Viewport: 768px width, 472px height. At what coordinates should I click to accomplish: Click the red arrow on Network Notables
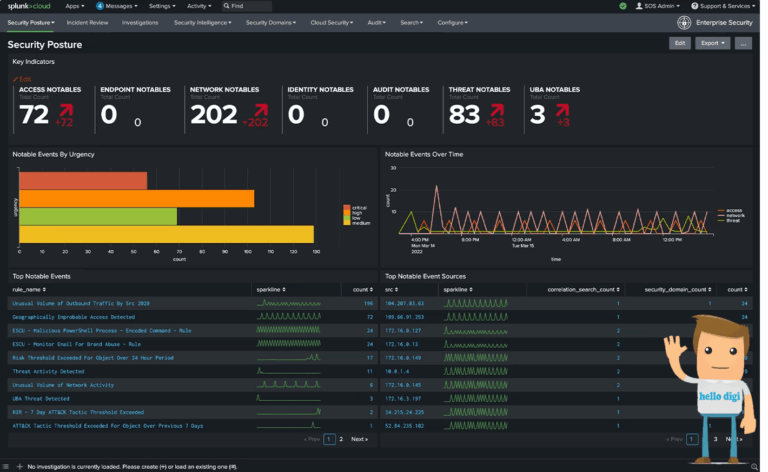(x=261, y=110)
